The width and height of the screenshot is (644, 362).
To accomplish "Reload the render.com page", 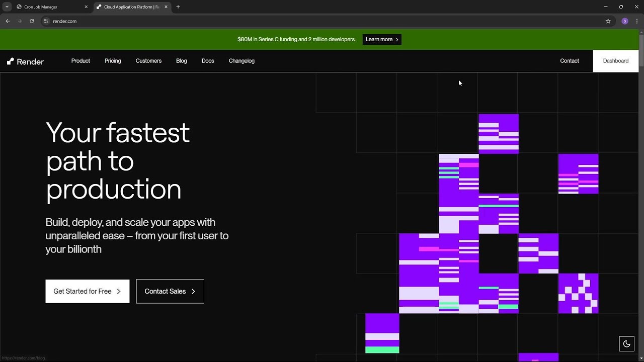I will (32, 21).
